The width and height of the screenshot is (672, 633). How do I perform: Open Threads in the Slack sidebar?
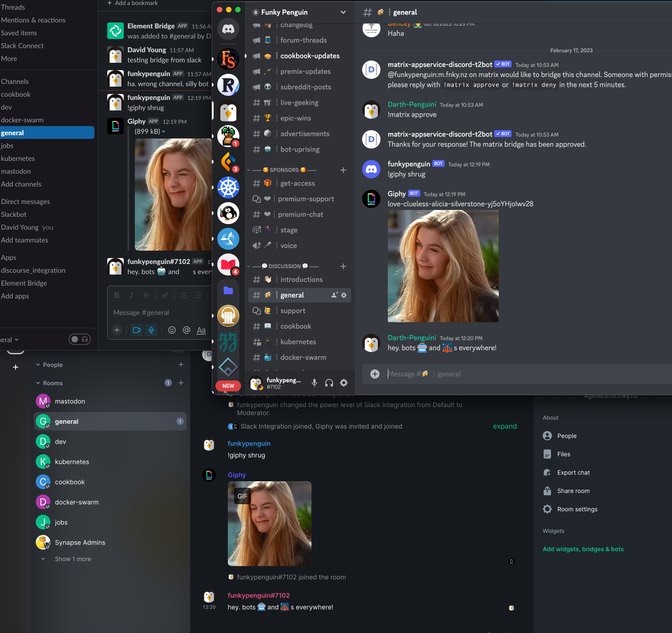click(x=13, y=7)
